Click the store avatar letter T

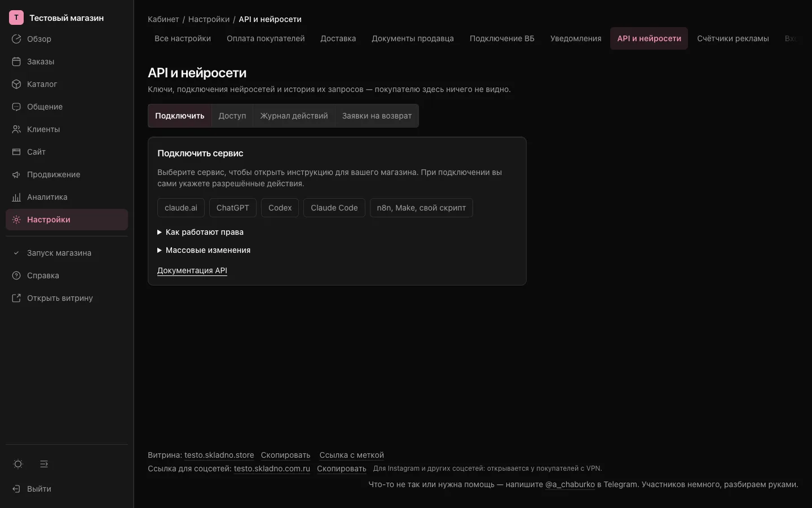(x=16, y=17)
